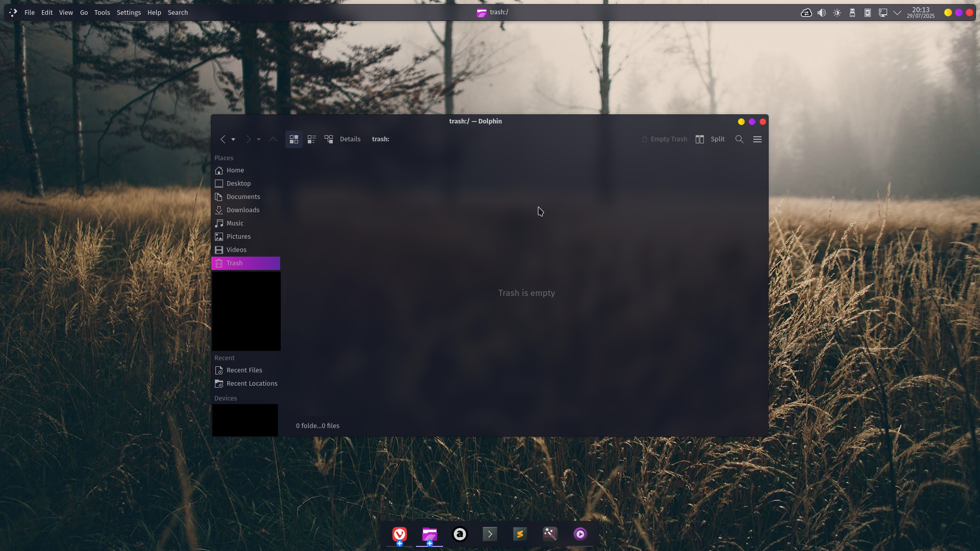980x551 pixels.
Task: Launch Vivaldi browser from the dock
Action: coord(400,534)
